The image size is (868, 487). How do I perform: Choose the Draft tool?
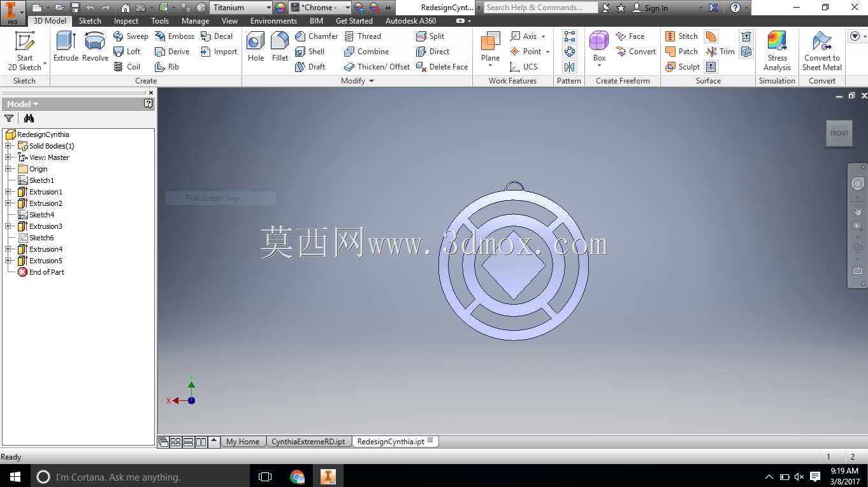click(310, 67)
